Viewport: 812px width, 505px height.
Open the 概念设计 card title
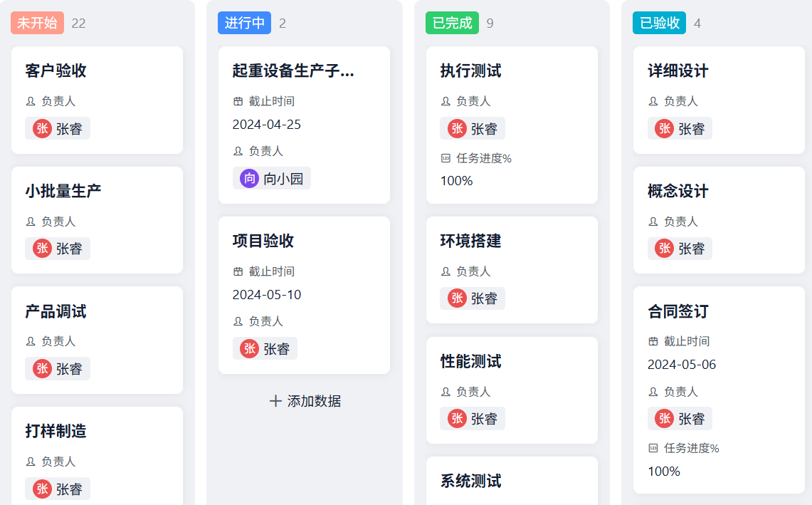[677, 191]
